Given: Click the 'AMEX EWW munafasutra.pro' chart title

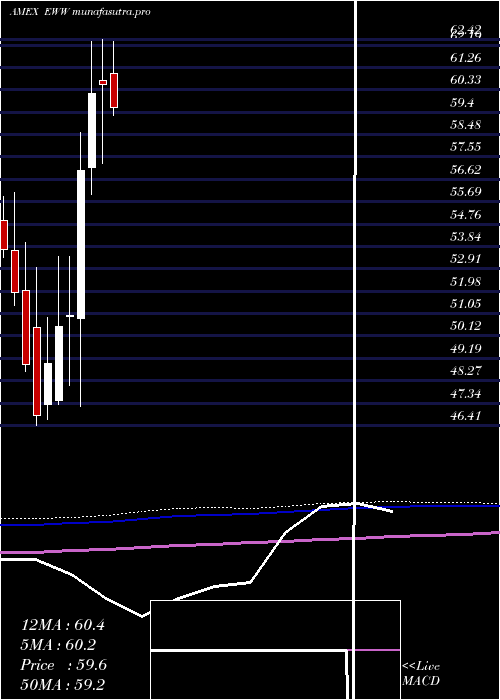Looking at the screenshot, I should [x=80, y=12].
